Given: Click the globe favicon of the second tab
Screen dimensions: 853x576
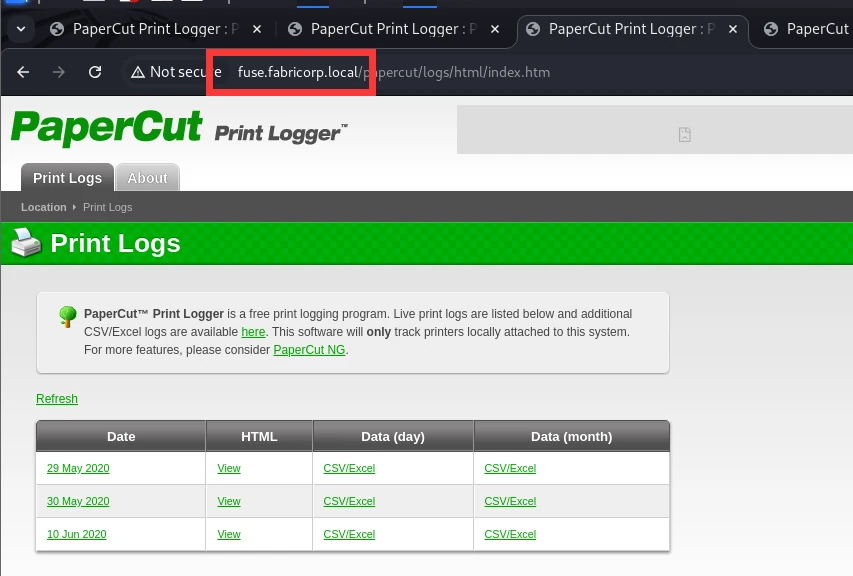Looking at the screenshot, I should [x=295, y=29].
